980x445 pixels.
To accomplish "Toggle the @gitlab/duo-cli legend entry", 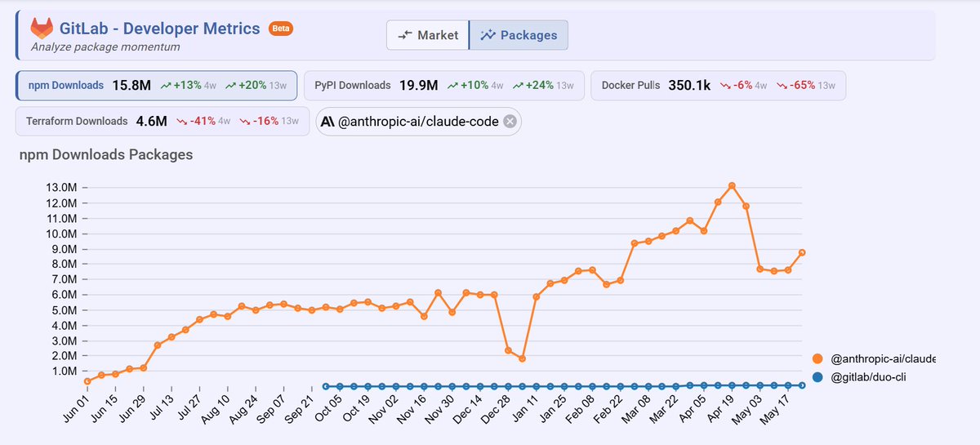I will coord(861,376).
